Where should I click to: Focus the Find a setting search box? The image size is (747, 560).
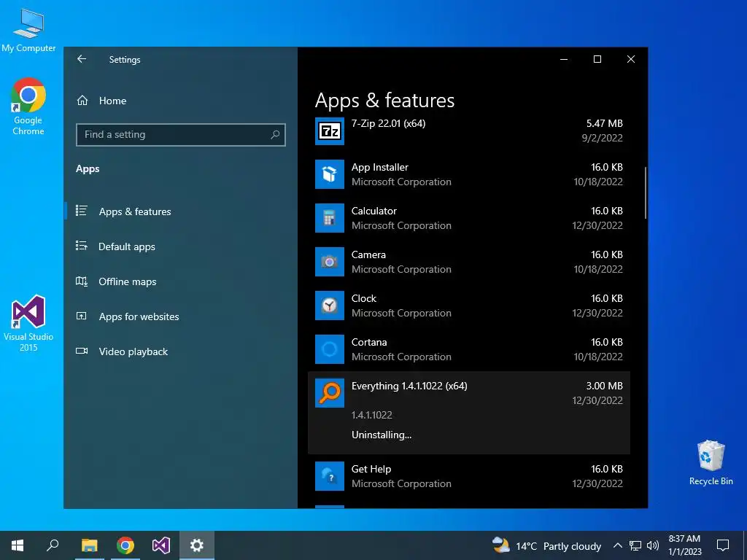pyautogui.click(x=181, y=135)
